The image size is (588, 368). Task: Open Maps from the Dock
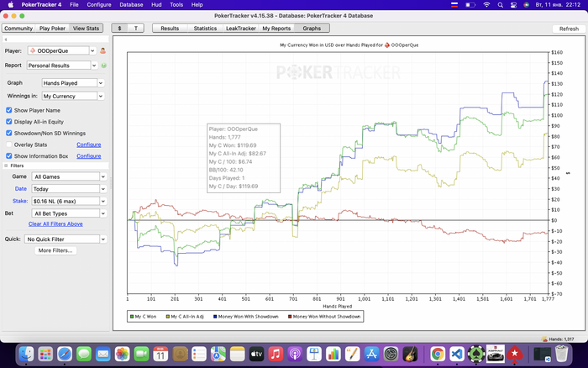pyautogui.click(x=218, y=354)
